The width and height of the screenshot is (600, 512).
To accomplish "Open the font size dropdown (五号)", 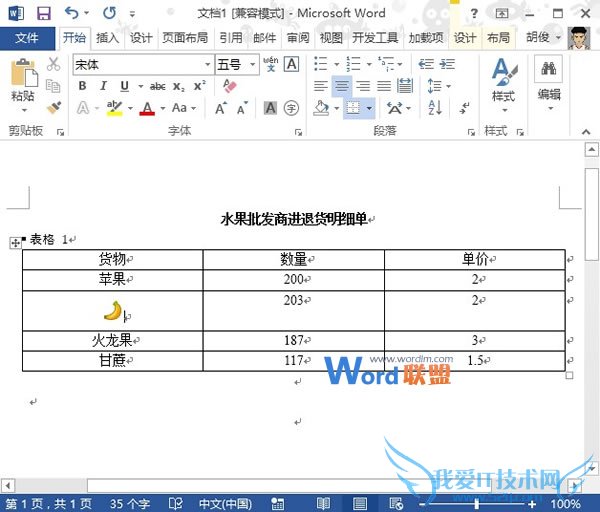I will tap(253, 64).
